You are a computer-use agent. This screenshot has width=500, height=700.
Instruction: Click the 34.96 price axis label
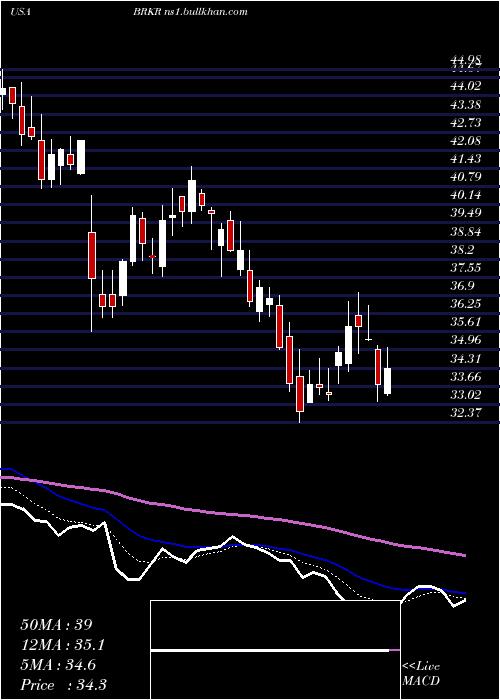point(465,340)
